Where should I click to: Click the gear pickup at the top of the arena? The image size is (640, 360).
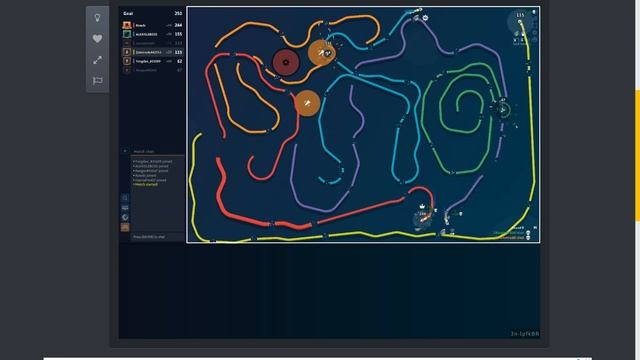tap(425, 18)
